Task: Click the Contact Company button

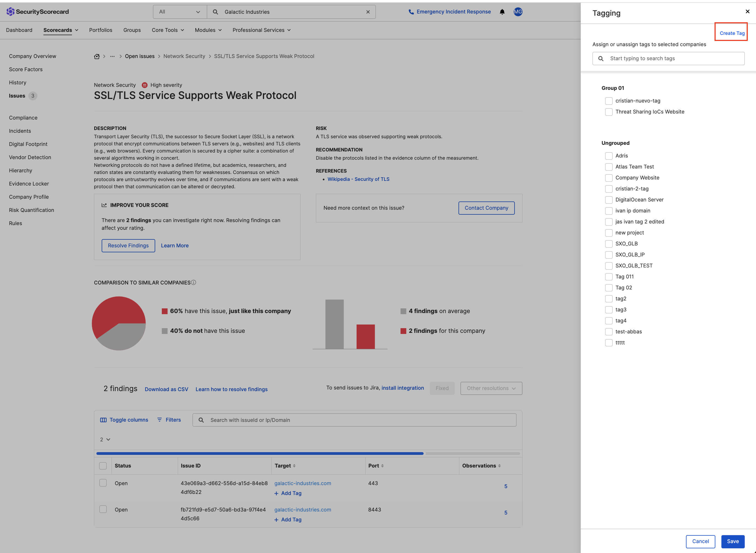Action: [487, 208]
